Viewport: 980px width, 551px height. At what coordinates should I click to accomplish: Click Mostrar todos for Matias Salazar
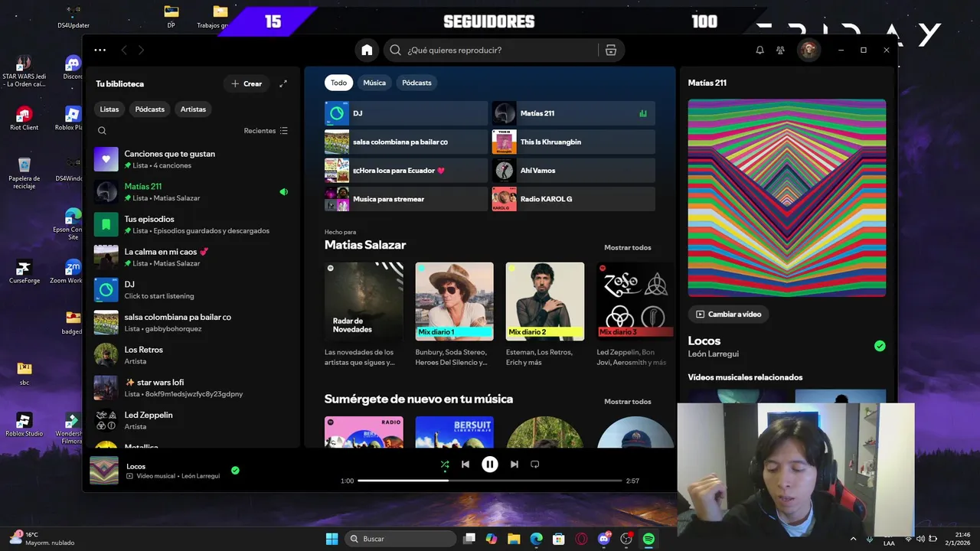(x=628, y=247)
